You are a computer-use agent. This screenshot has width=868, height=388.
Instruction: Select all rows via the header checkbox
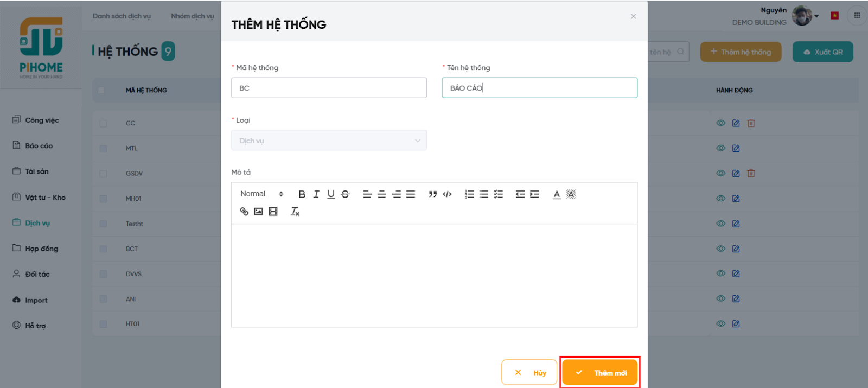click(x=101, y=90)
